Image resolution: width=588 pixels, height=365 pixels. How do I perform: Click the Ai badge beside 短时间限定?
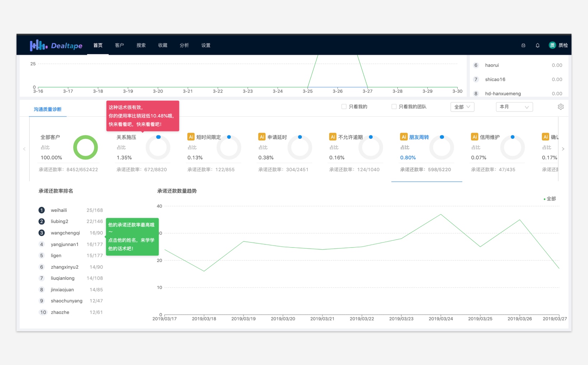pyautogui.click(x=191, y=137)
